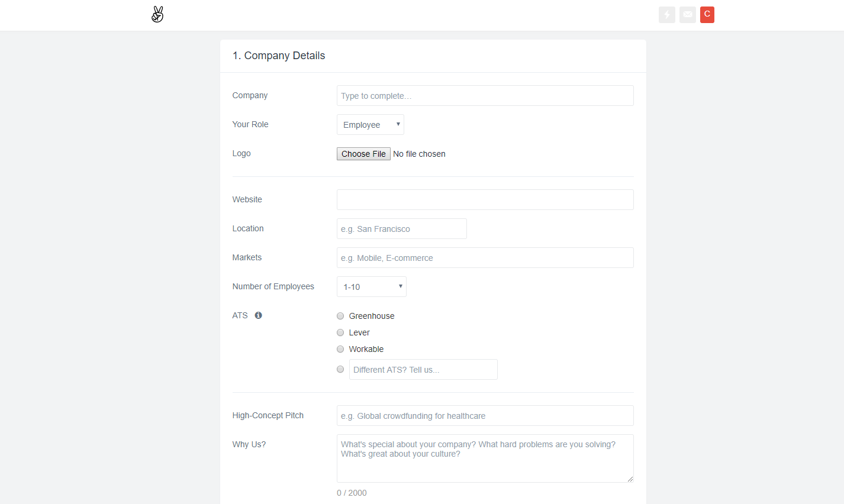
Task: Select the Lever ATS option
Action: pyautogui.click(x=340, y=332)
